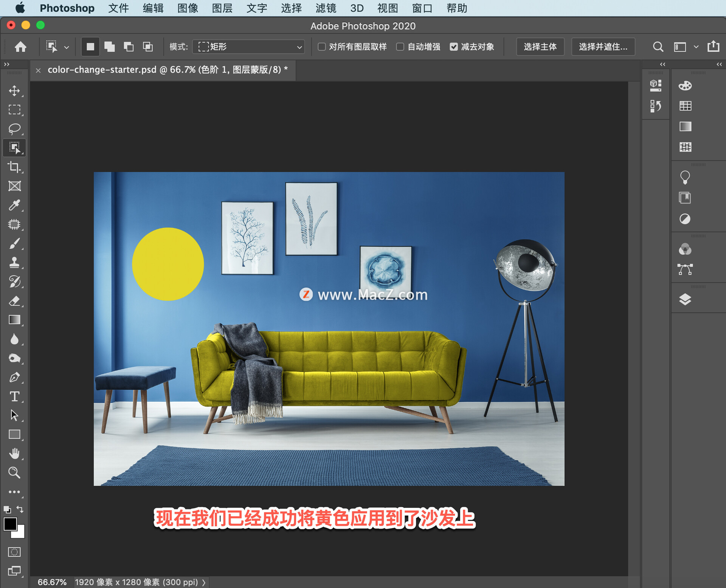Open the Paths panel icon
The height and width of the screenshot is (588, 726).
pos(685,269)
